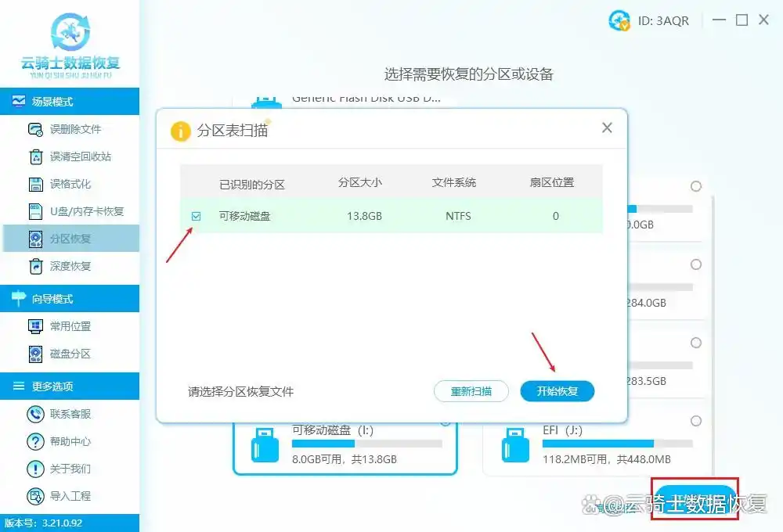Click the 开始恢复 button
Screen dimensions: 783x532
coord(557,391)
